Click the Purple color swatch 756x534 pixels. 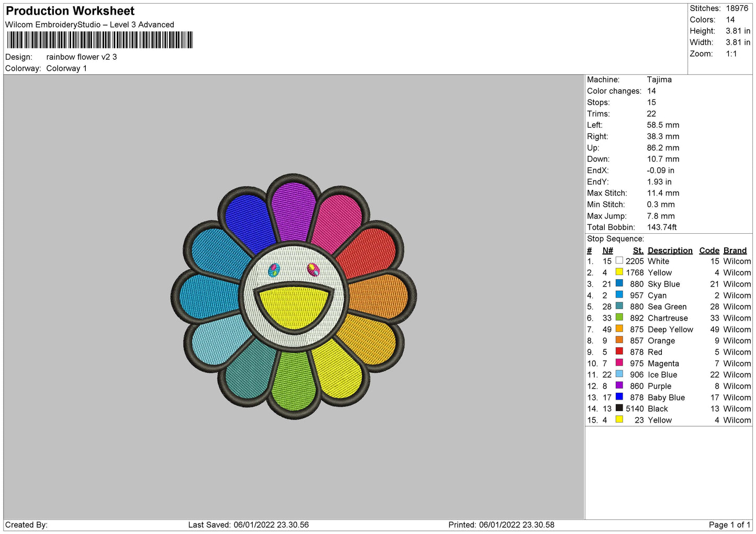pyautogui.click(x=619, y=385)
